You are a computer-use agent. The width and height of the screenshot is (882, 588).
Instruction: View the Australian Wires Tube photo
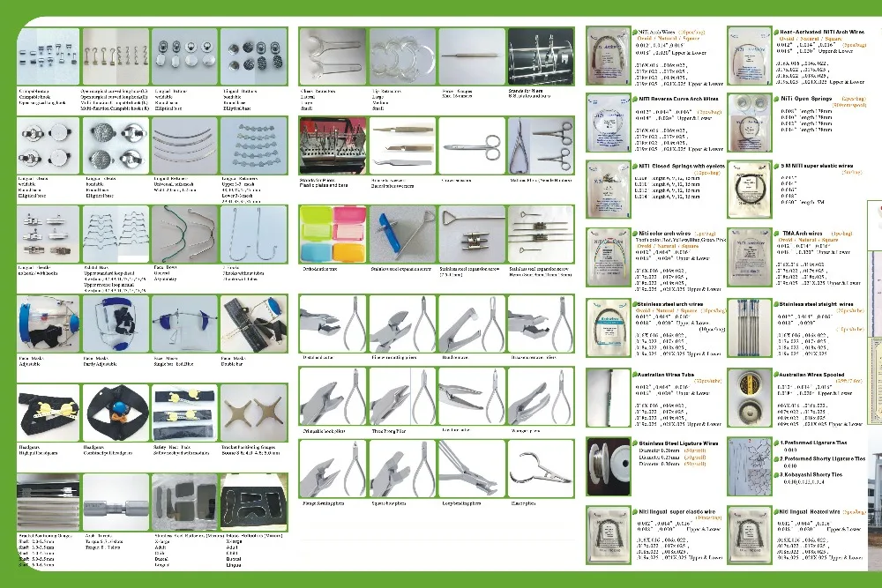pos(608,398)
